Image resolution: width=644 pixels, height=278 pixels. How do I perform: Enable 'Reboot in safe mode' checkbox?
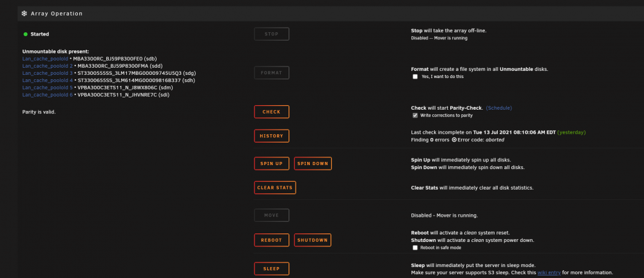tap(415, 248)
